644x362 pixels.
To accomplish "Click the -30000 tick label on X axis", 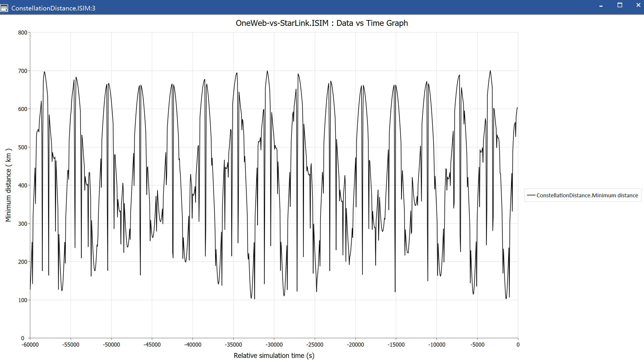I will 274,345.
